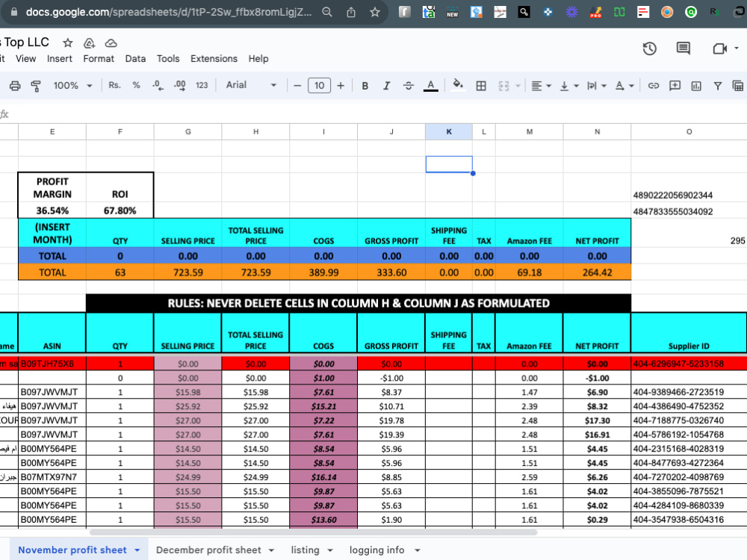The width and height of the screenshot is (747, 560).
Task: Open the text color picker
Action: pos(431,86)
